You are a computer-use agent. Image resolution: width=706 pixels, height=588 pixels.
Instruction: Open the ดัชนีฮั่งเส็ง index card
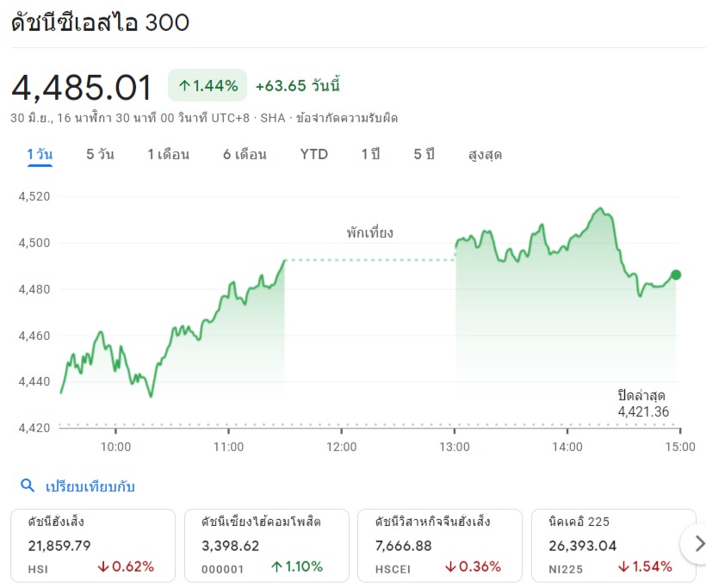(91, 544)
